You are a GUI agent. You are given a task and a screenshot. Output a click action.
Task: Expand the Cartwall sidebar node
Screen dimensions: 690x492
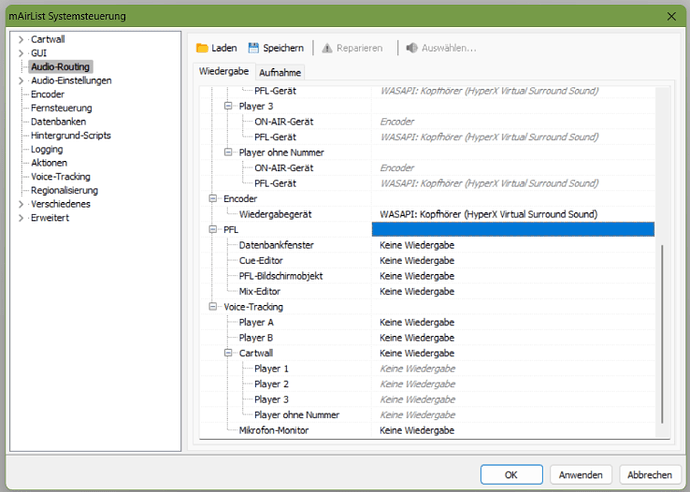point(21,40)
